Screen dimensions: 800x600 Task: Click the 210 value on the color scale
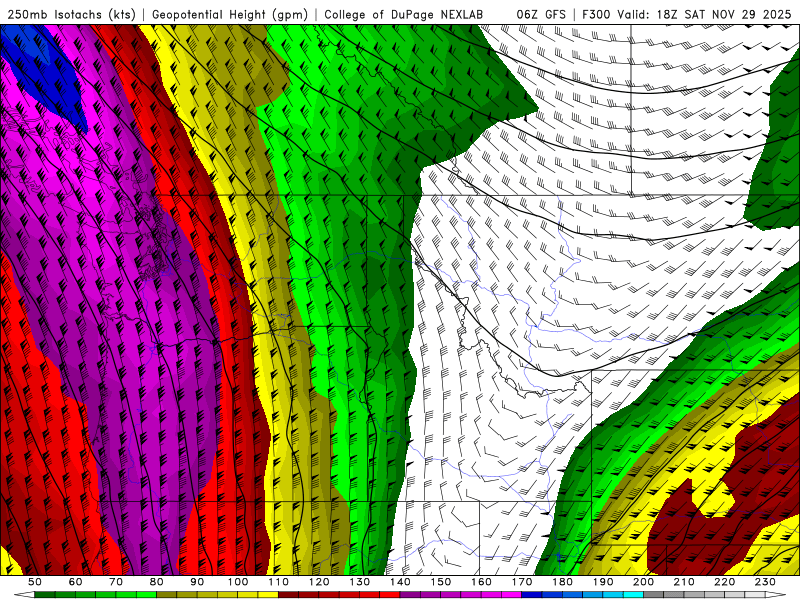pos(685,582)
